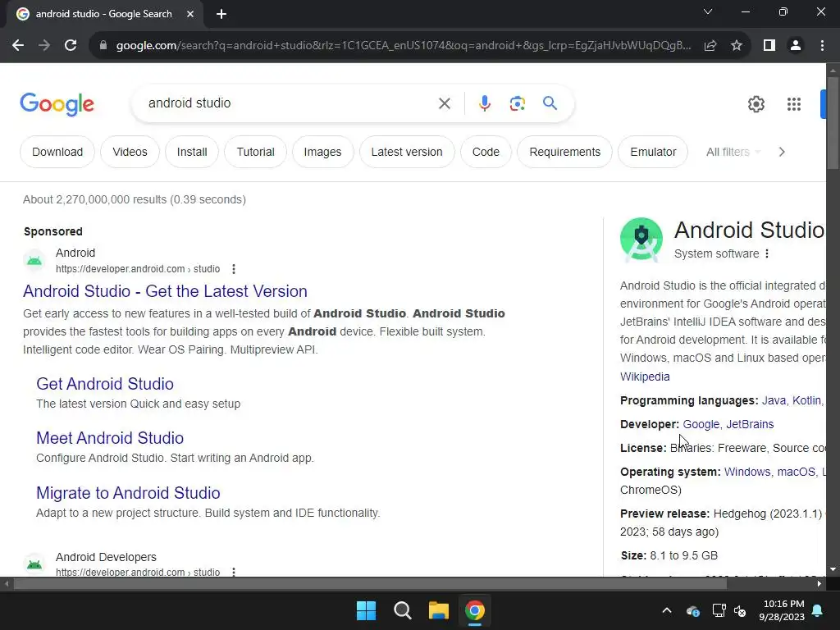Show more filter chips with right arrow
The height and width of the screenshot is (630, 840).
[x=782, y=152]
